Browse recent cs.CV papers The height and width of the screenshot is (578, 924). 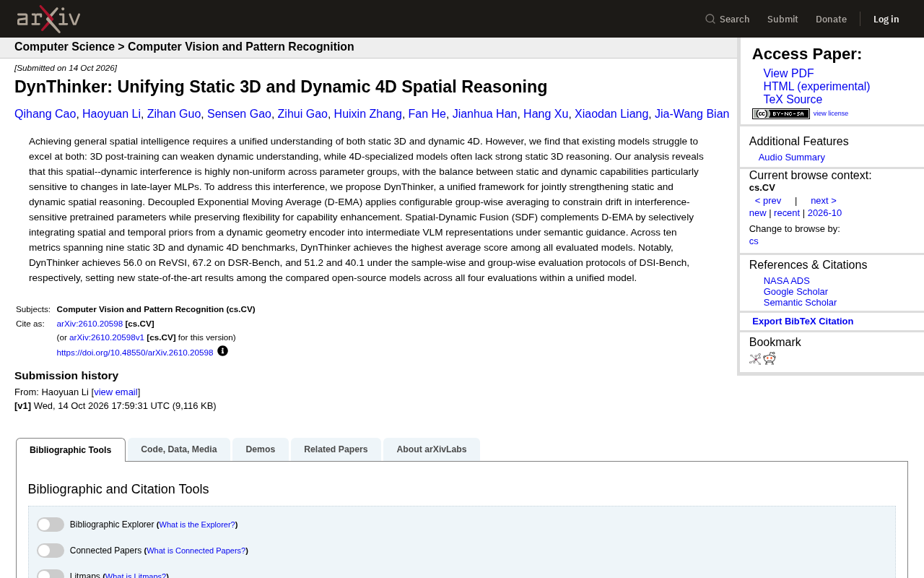(787, 213)
